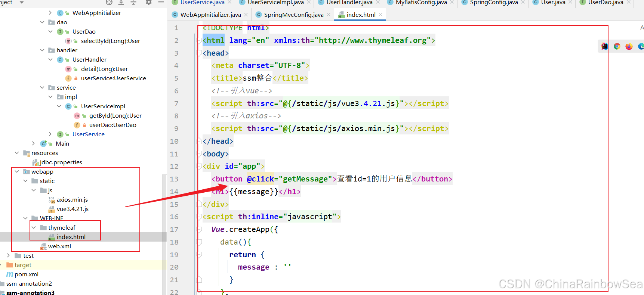Viewport: 644px width, 295px height.
Task: Open preview in built-in IntelliJ browser icon
Action: [604, 46]
